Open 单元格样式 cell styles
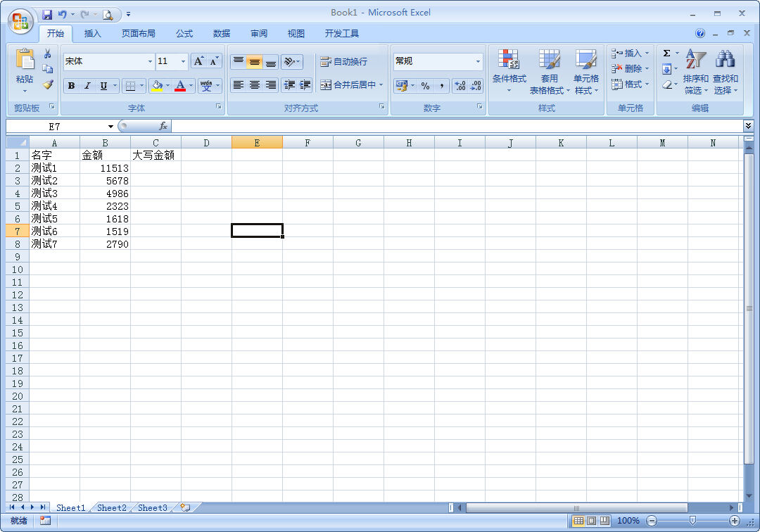Screen dimensions: 760x532 point(586,71)
